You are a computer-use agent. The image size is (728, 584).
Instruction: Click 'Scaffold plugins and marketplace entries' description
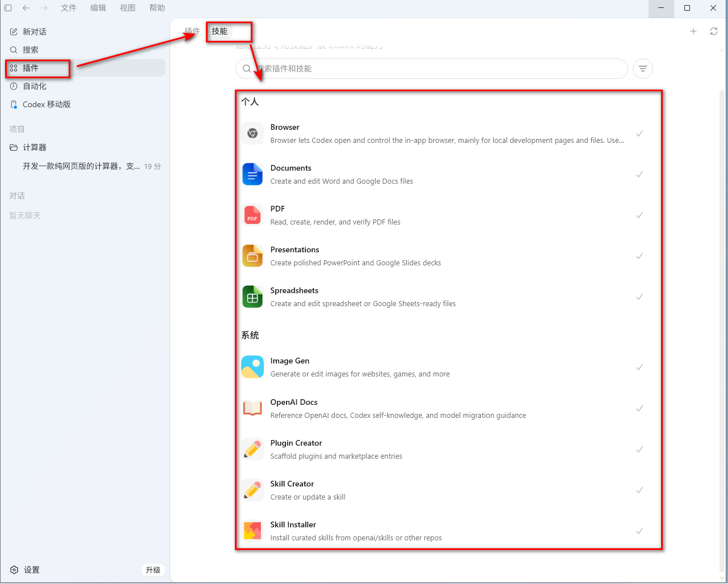pyautogui.click(x=336, y=456)
